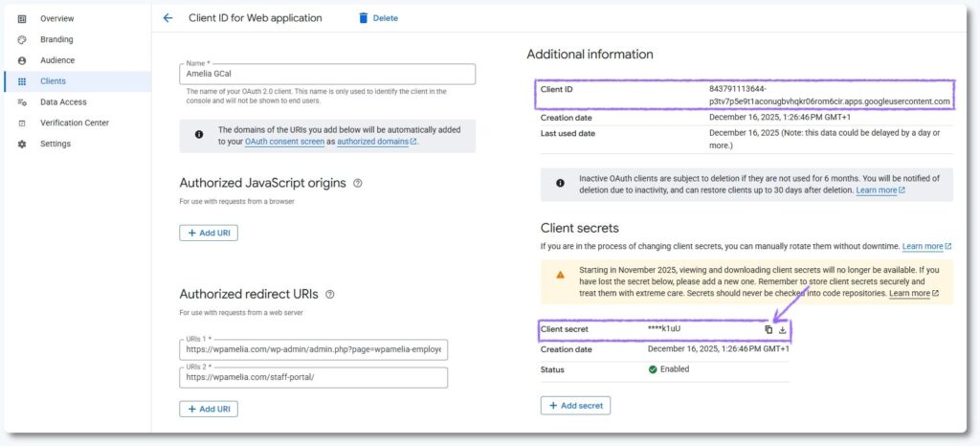
Task: Click the Name field containing Amelia GCal
Action: [x=326, y=75]
